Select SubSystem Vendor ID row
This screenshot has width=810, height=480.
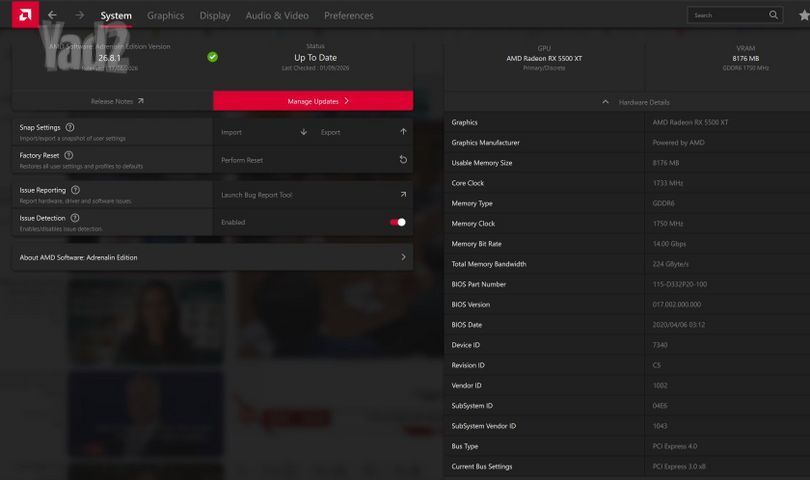[627, 426]
